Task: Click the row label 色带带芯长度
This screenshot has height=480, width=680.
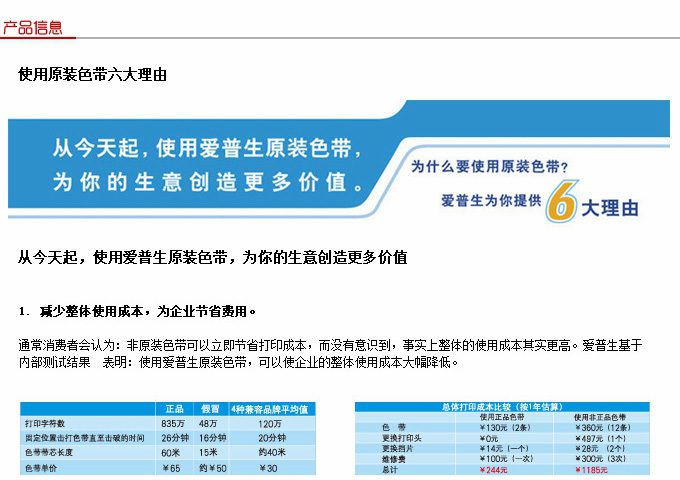Action: click(x=49, y=452)
